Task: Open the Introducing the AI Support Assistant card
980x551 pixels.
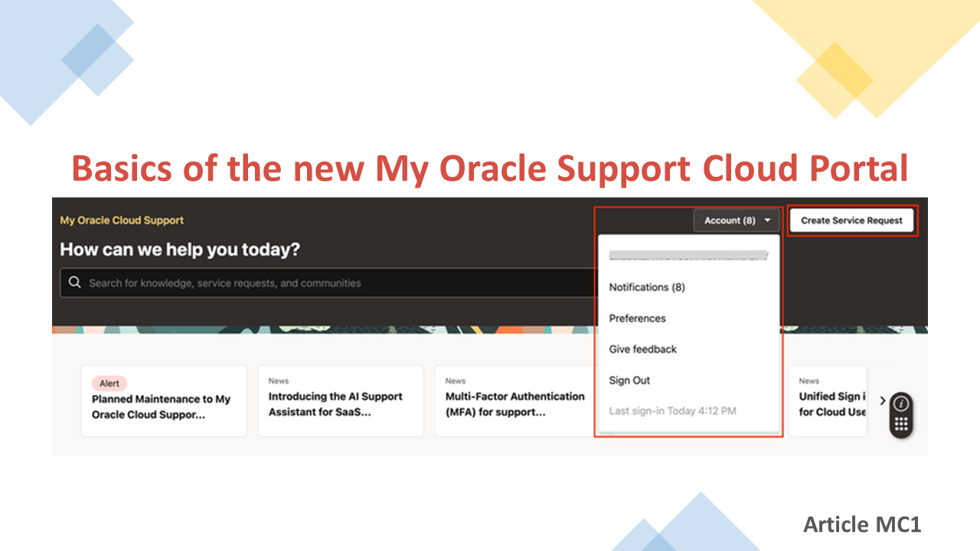Action: pos(341,400)
